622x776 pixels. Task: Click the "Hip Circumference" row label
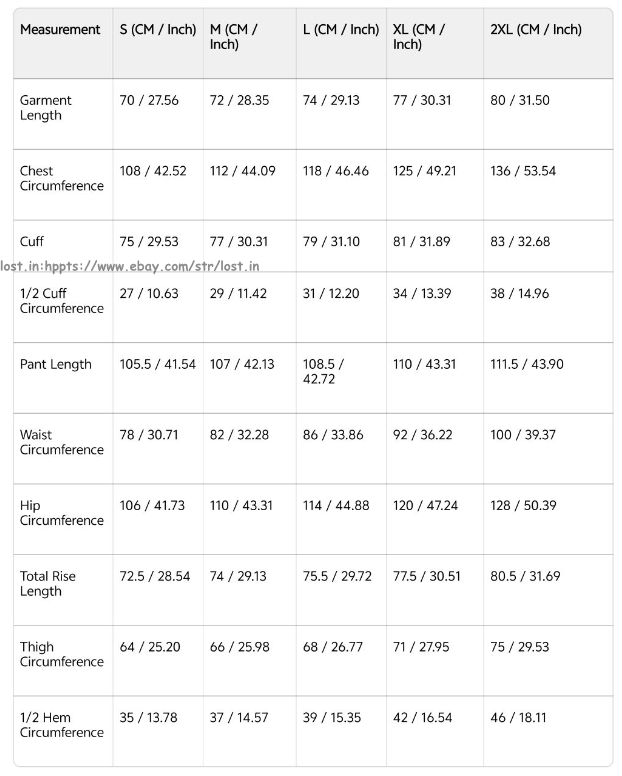62,513
